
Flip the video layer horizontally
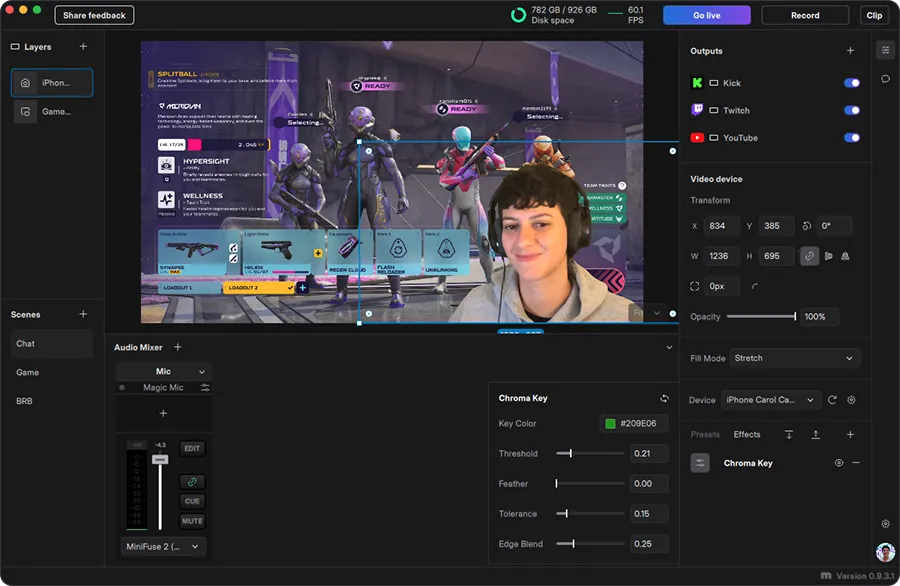[x=829, y=256]
